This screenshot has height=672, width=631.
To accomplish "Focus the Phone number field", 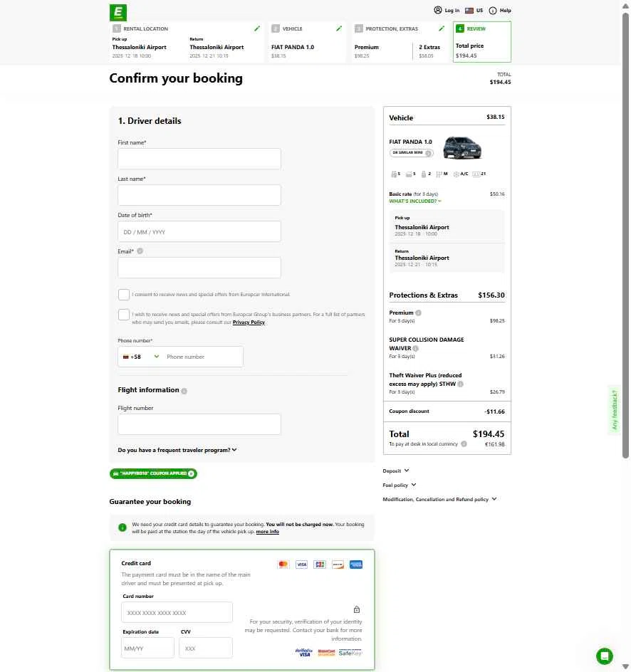I will click(x=203, y=357).
